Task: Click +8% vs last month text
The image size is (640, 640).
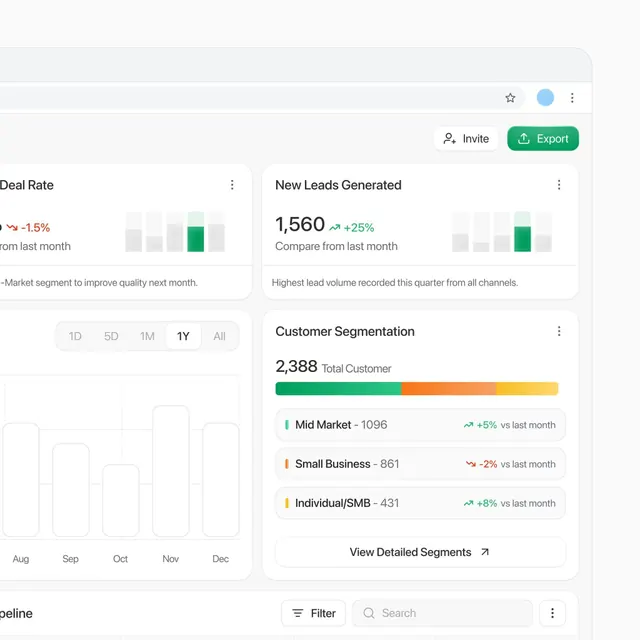Action: click(x=509, y=503)
